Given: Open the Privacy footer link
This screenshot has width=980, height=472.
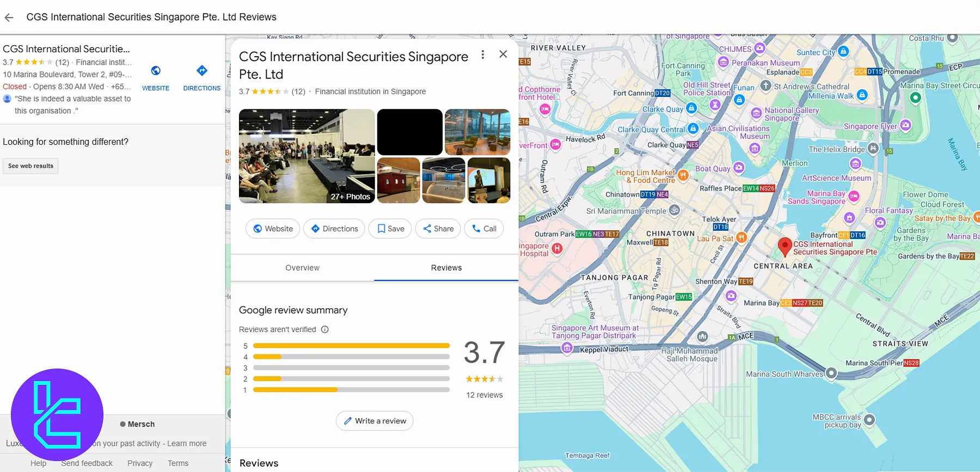Looking at the screenshot, I should [x=140, y=463].
